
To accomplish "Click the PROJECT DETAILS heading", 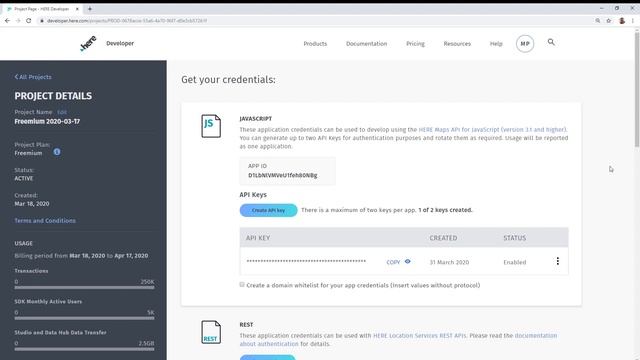I will [x=53, y=96].
